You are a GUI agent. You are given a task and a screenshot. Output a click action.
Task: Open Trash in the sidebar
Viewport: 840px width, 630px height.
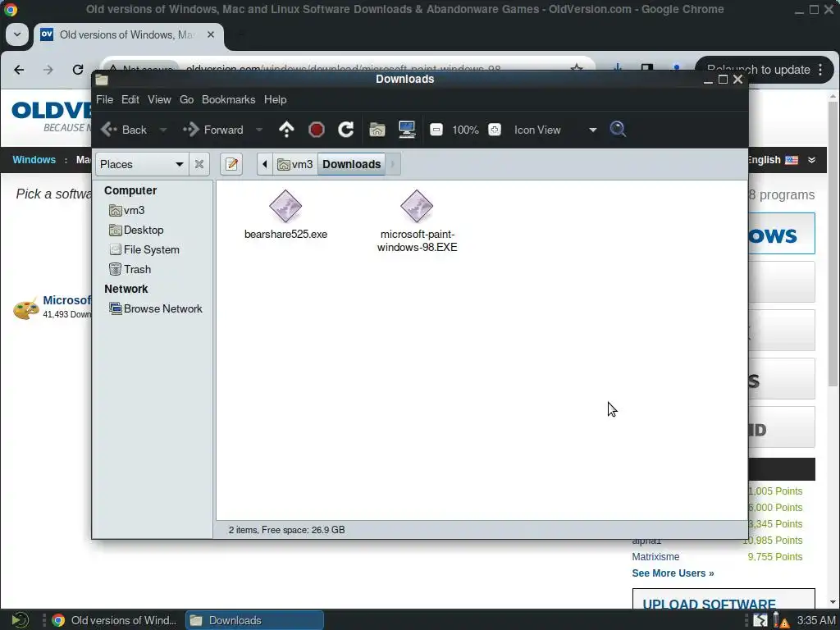(x=130, y=269)
